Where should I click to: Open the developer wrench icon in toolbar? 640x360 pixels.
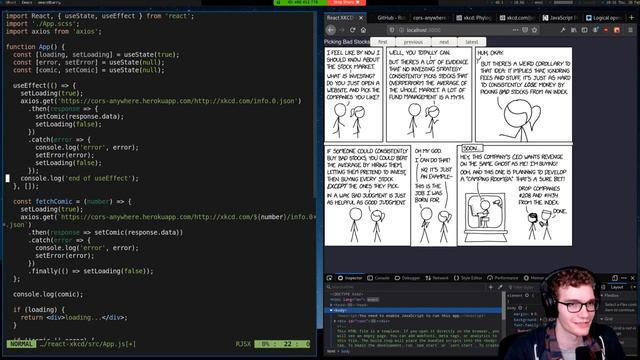(x=563, y=30)
